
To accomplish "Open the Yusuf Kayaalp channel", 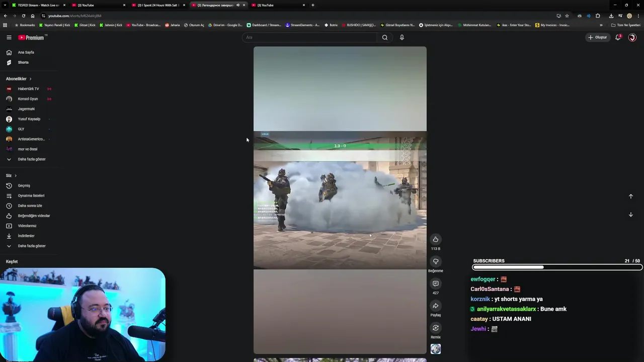I will tap(29, 119).
